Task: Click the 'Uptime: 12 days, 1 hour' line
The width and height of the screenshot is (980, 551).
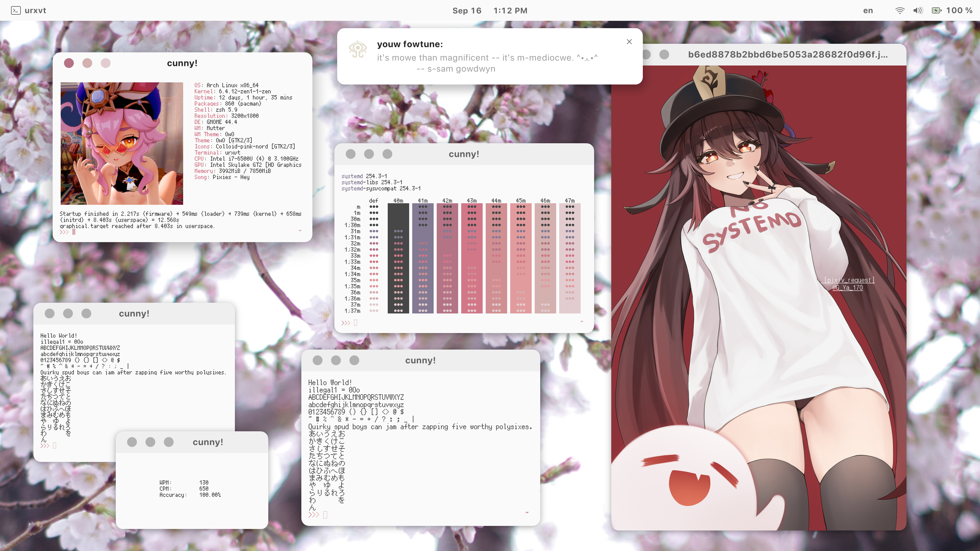Action: (243, 97)
